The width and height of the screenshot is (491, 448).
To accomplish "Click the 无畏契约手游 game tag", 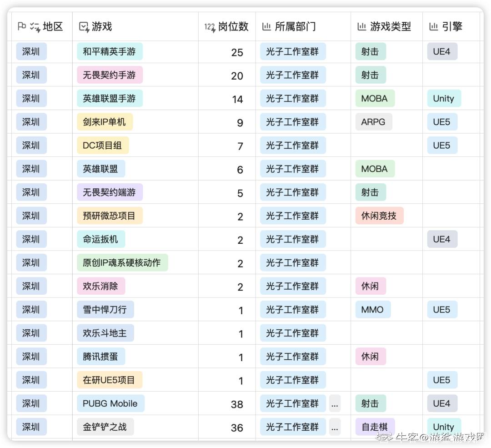I will coord(110,75).
